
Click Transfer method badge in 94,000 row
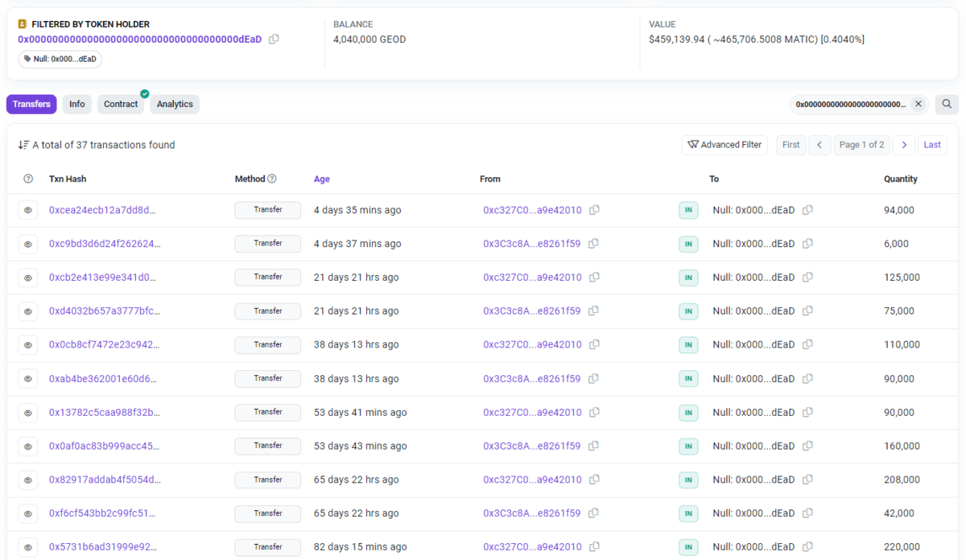tap(268, 210)
